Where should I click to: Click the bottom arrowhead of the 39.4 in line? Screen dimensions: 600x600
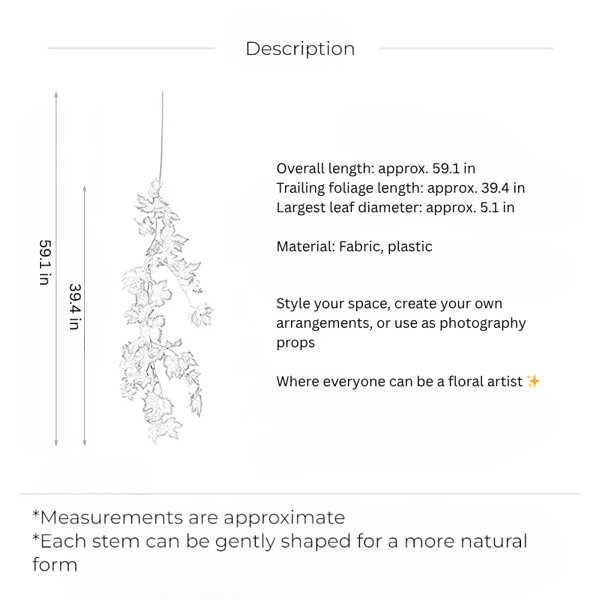tap(85, 443)
